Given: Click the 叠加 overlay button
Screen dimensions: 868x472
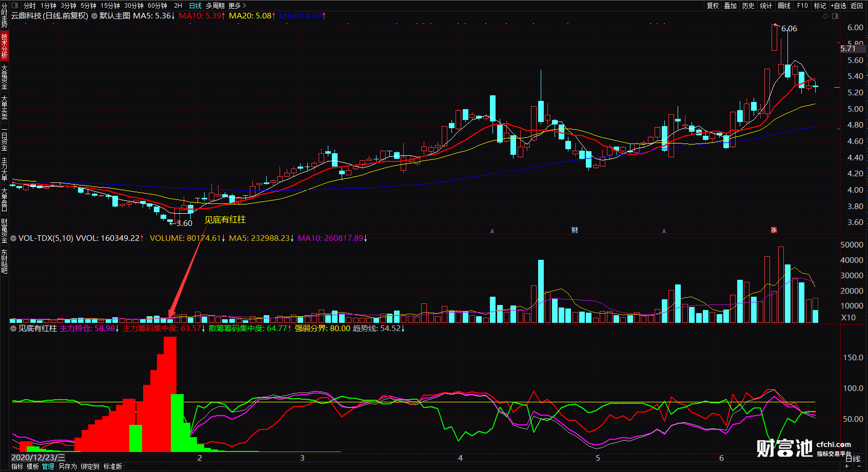Looking at the screenshot, I should tap(731, 6).
